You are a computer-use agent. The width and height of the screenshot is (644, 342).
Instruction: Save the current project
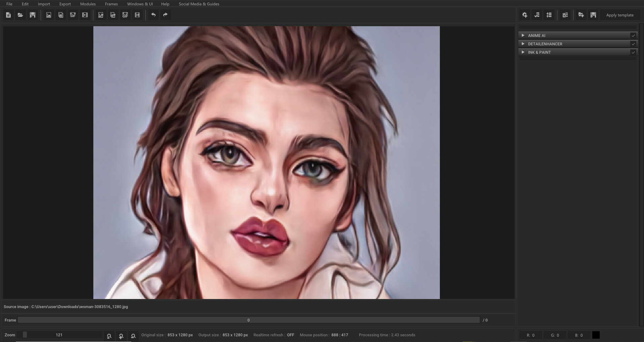pos(32,15)
